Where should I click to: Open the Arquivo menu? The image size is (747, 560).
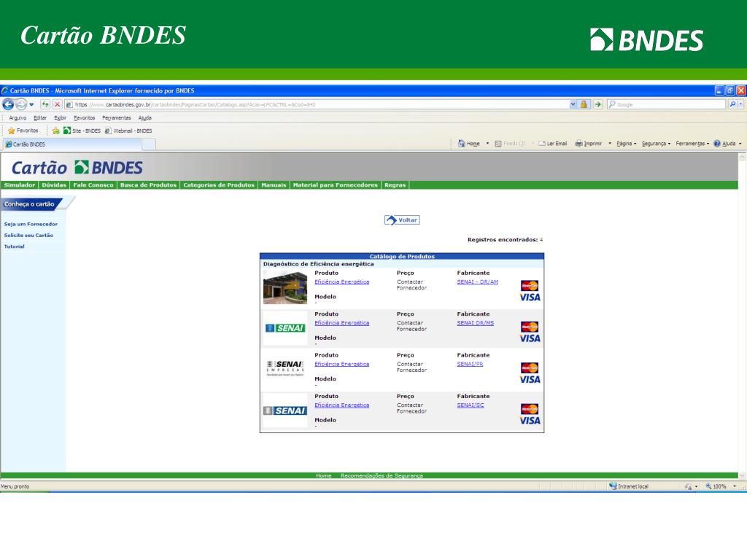point(18,117)
